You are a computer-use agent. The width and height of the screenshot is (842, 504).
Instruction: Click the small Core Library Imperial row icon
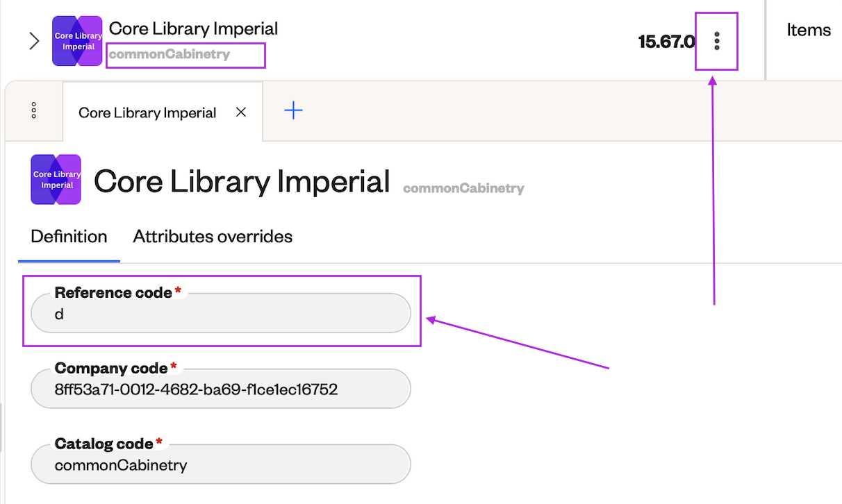[77, 41]
